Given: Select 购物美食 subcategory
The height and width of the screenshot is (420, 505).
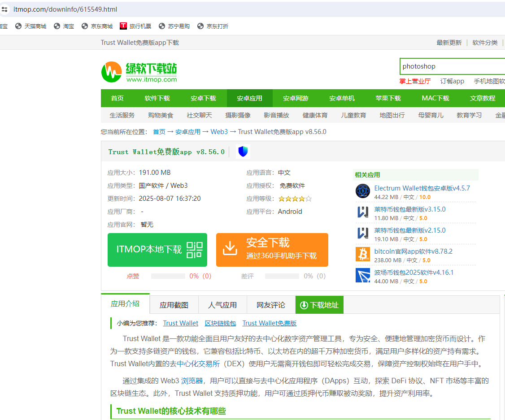Looking at the screenshot, I should point(161,115).
